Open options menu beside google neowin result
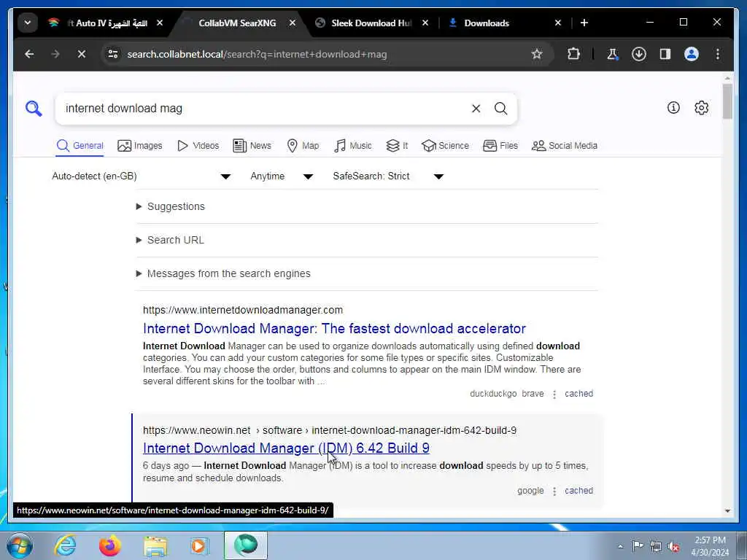Viewport: 747px width, 560px height. [x=554, y=491]
